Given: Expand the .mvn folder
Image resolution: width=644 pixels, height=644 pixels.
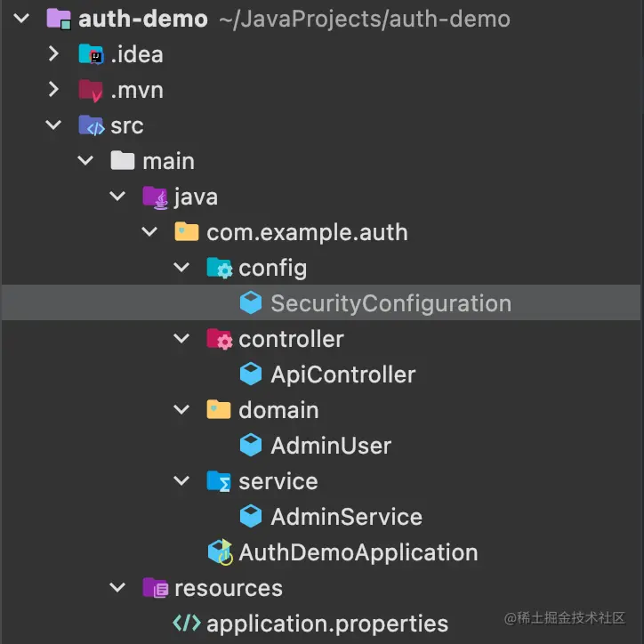Looking at the screenshot, I should pos(53,90).
